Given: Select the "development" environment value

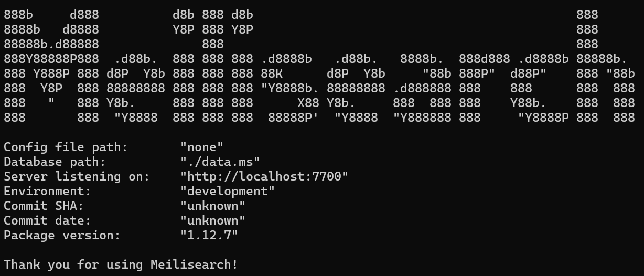Looking at the screenshot, I should [228, 191].
